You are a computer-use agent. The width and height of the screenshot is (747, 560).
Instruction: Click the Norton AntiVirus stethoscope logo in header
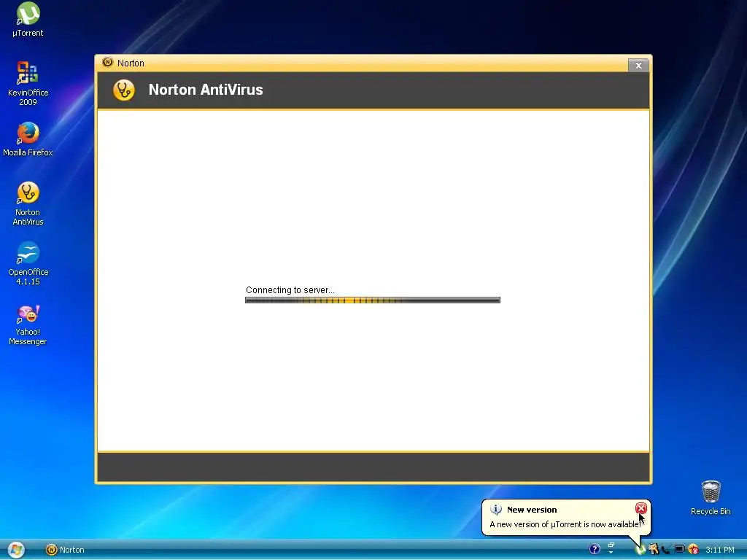click(124, 90)
